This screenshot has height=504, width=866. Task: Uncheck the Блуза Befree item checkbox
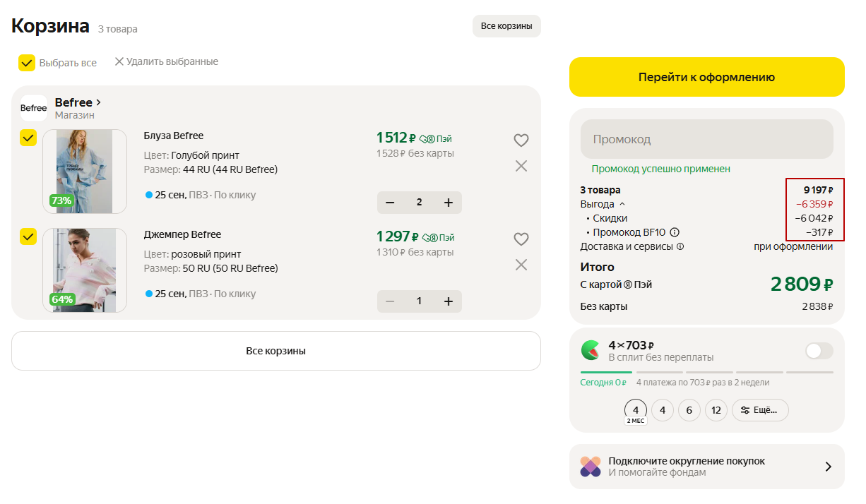(28, 138)
